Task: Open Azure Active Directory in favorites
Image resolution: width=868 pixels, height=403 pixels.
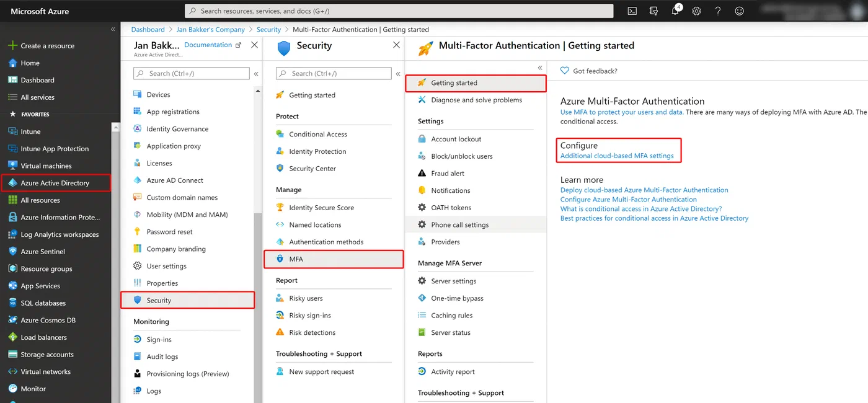Action: (56, 183)
